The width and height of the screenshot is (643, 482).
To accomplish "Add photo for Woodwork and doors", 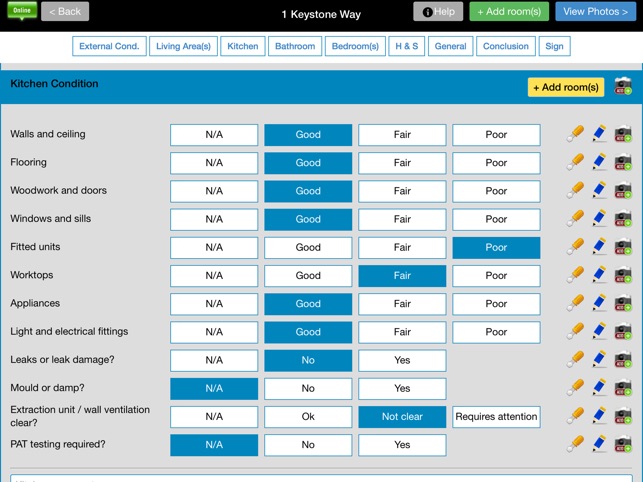I will 623,191.
